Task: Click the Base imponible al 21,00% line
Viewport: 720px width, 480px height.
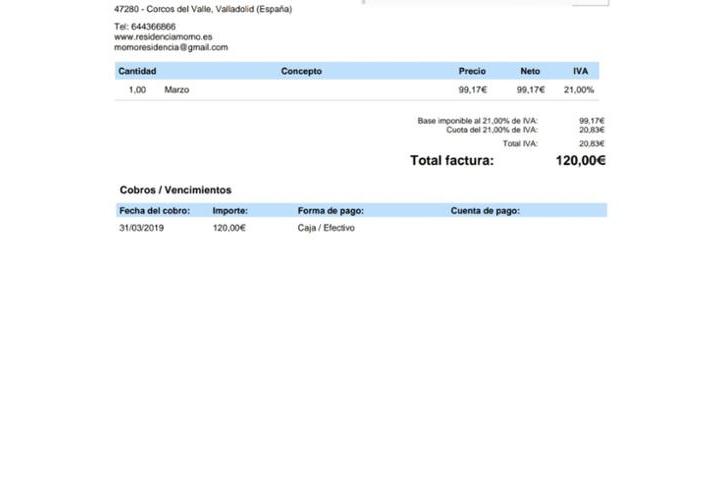Action: pos(477,121)
